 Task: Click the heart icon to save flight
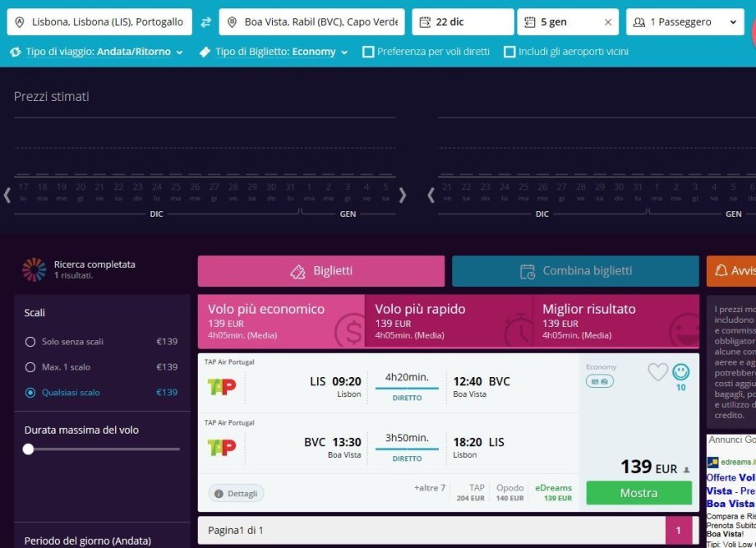tap(657, 372)
